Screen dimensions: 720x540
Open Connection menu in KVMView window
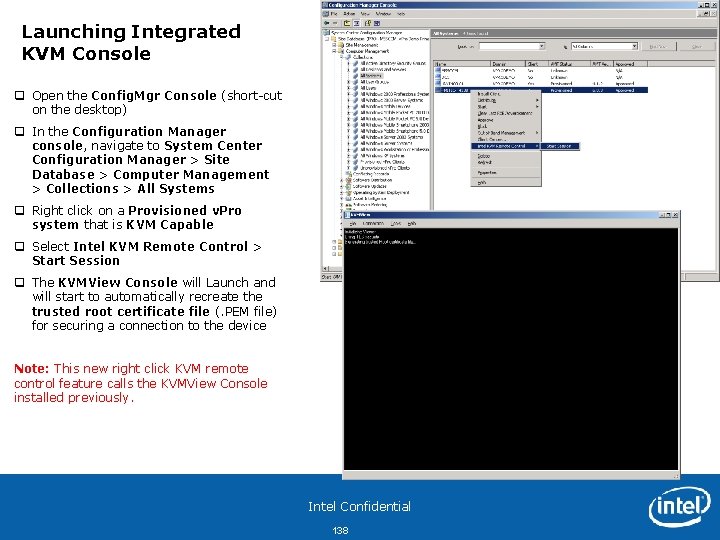[373, 223]
